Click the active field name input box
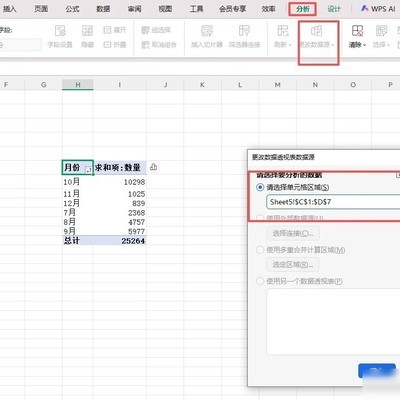Viewport: 400px width, 400px height. 20,44
